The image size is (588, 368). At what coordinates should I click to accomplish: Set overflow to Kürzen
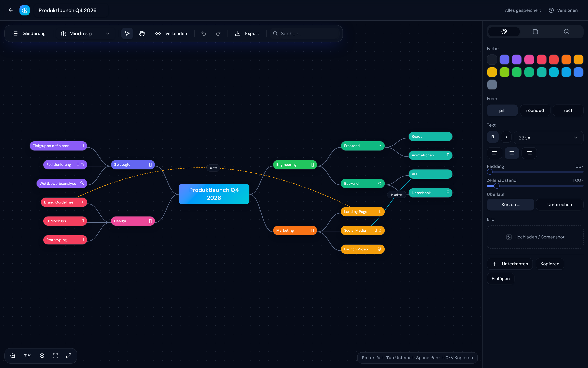pyautogui.click(x=510, y=205)
